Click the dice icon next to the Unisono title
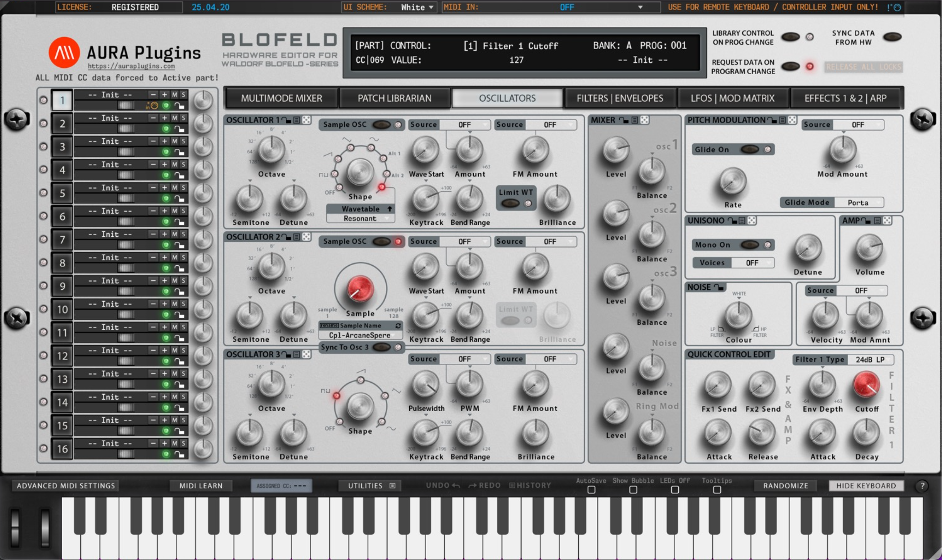Viewport: 942px width, 560px height. (751, 221)
